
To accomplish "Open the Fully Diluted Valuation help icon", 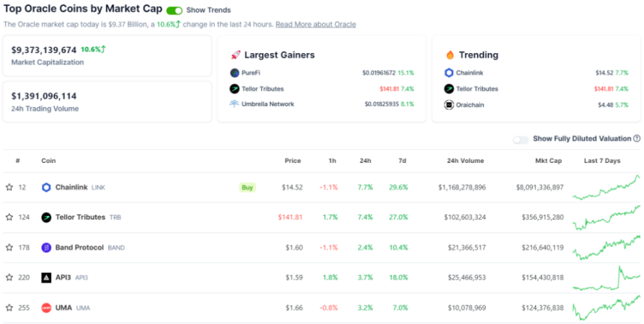I will (x=637, y=138).
